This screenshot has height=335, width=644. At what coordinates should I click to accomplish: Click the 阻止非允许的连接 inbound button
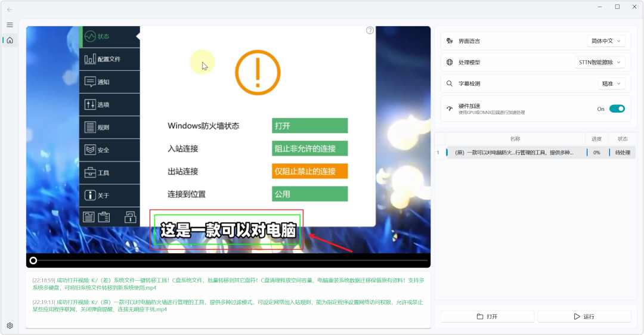pyautogui.click(x=309, y=148)
